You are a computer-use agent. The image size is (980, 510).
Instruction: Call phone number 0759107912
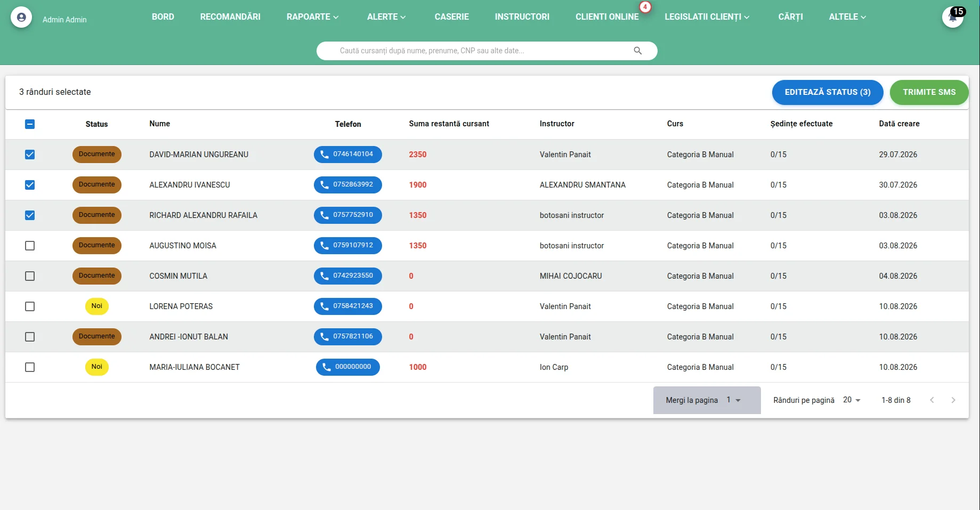tap(348, 246)
